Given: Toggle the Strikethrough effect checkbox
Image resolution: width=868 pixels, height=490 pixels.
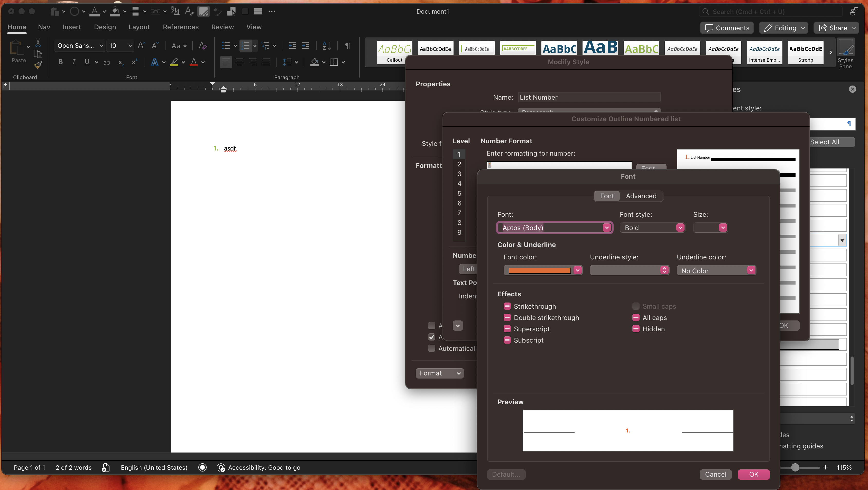Looking at the screenshot, I should point(507,306).
